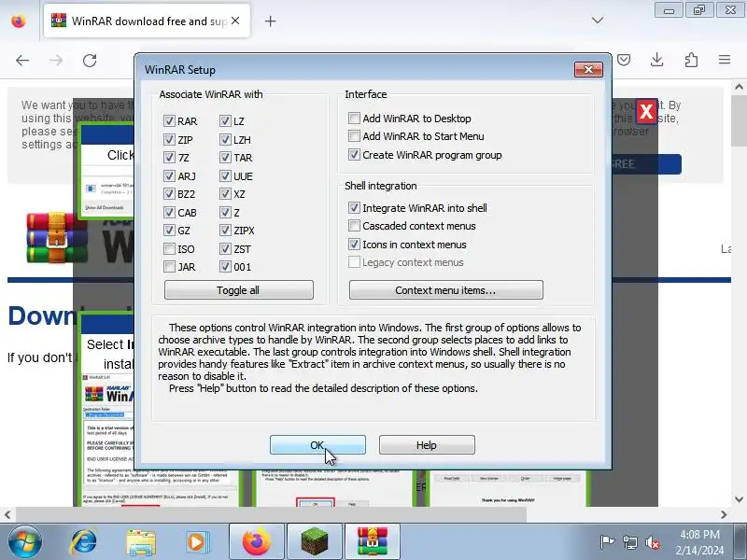Uncheck the GZ file type
The image size is (747, 560).
[x=169, y=231]
